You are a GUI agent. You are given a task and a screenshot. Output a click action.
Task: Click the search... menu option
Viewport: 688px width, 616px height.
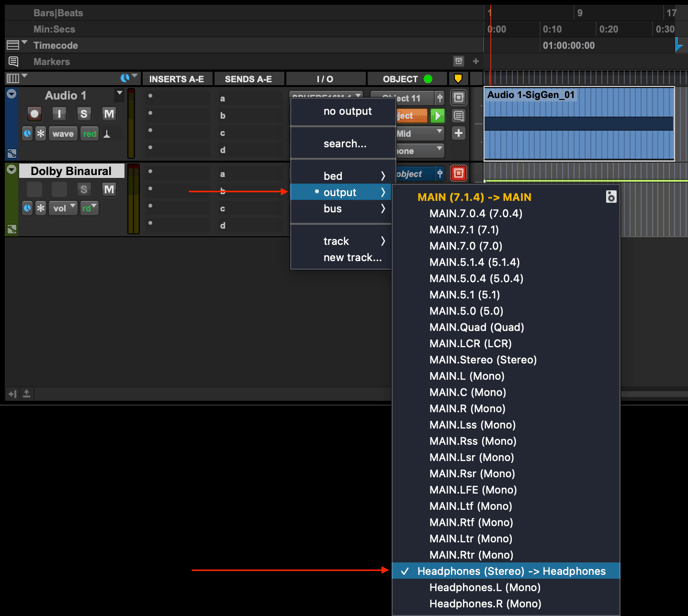pos(344,144)
